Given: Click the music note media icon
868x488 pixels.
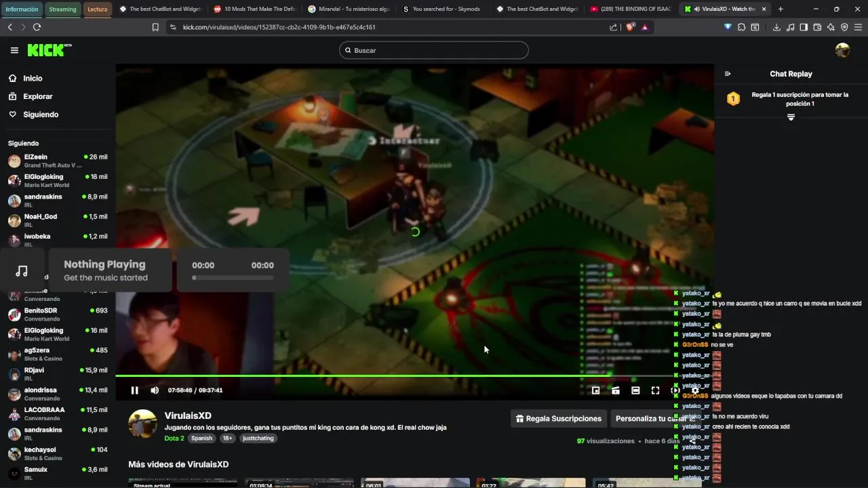Looking at the screenshot, I should [x=22, y=270].
